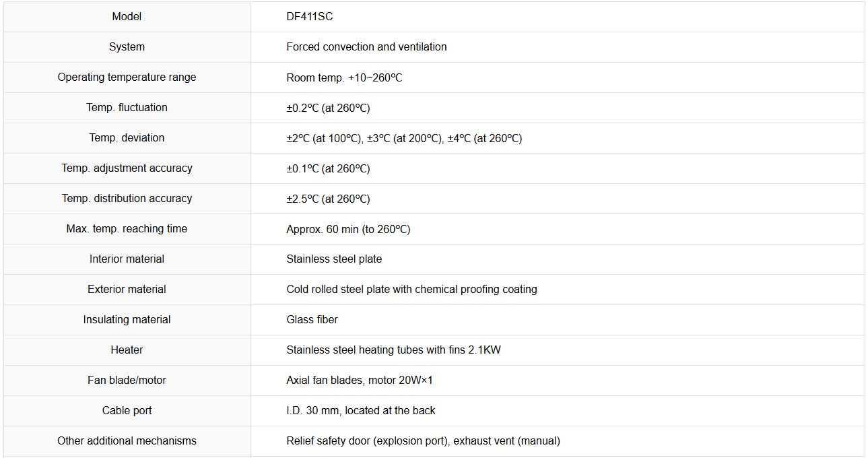Click the Temp. deviation label
This screenshot has width=868, height=458.
coord(127,138)
